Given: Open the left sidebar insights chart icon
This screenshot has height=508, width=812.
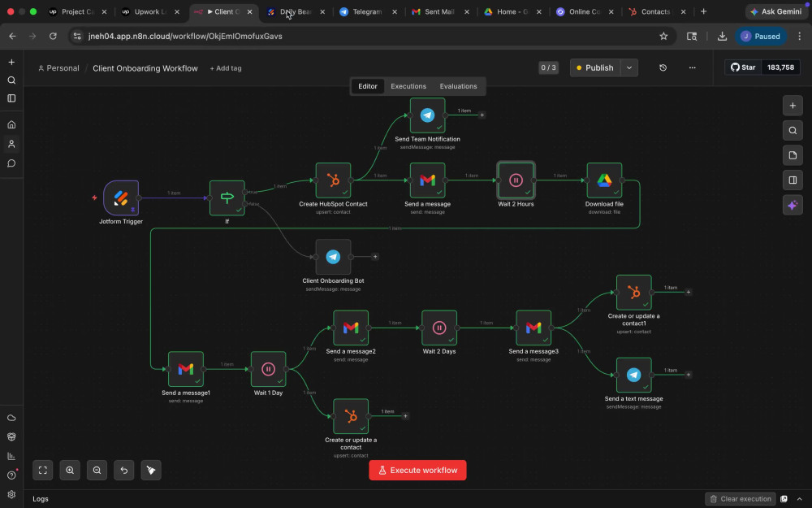Looking at the screenshot, I should [x=11, y=456].
